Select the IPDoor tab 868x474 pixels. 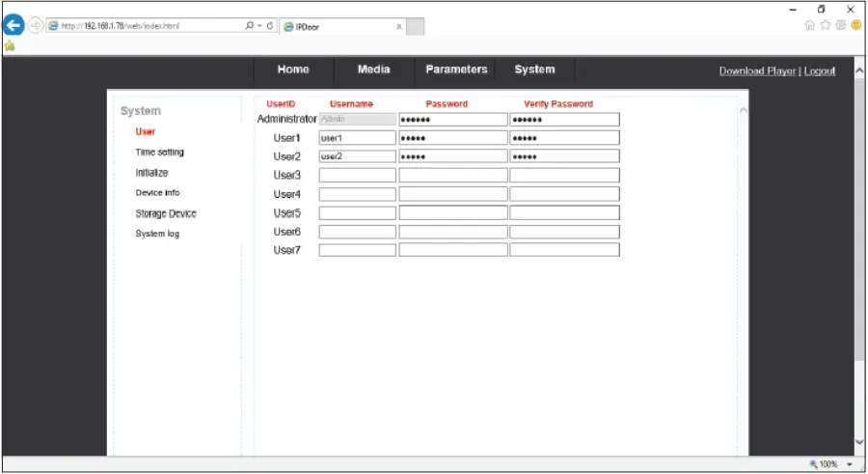342,27
